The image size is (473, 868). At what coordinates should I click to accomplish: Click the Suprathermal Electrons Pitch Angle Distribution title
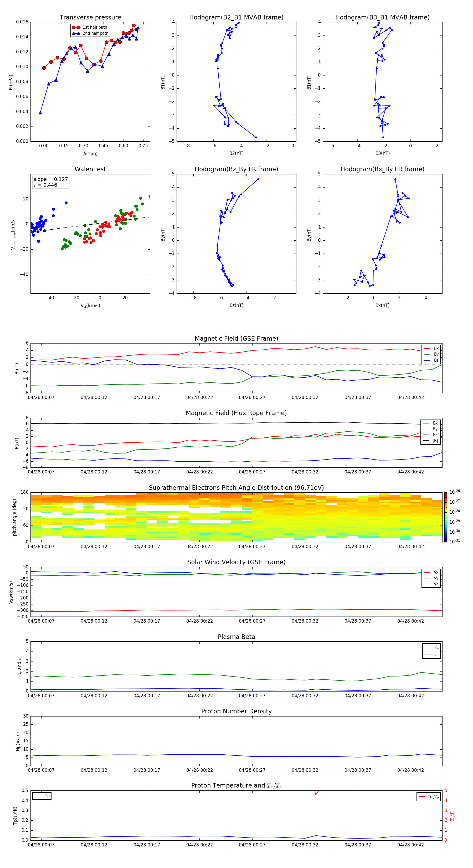[236, 488]
